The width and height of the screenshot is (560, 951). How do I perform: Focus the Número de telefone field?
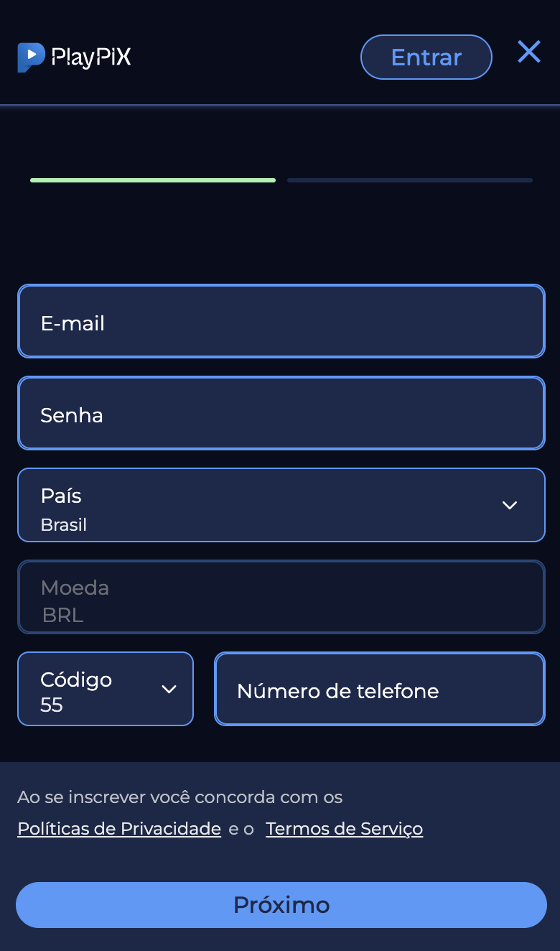pyautogui.click(x=379, y=689)
